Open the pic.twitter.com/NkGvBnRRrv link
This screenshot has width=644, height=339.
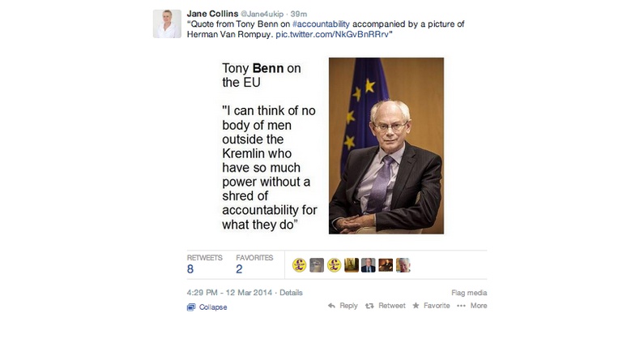click(332, 34)
